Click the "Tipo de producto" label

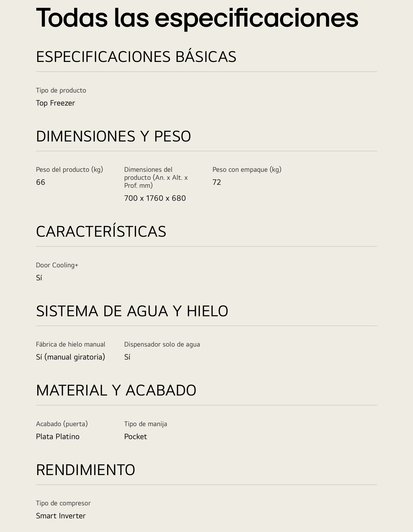(61, 90)
